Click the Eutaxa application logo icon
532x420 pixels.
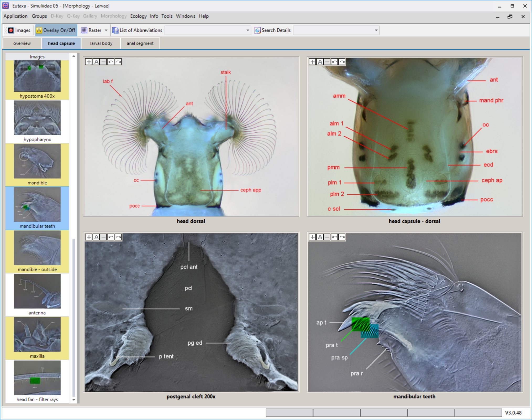(x=6, y=6)
